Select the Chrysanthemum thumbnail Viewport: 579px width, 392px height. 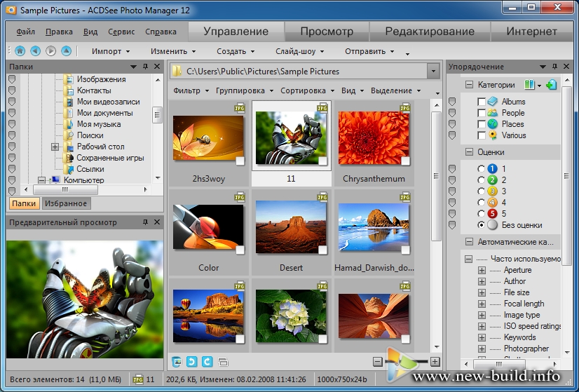374,138
